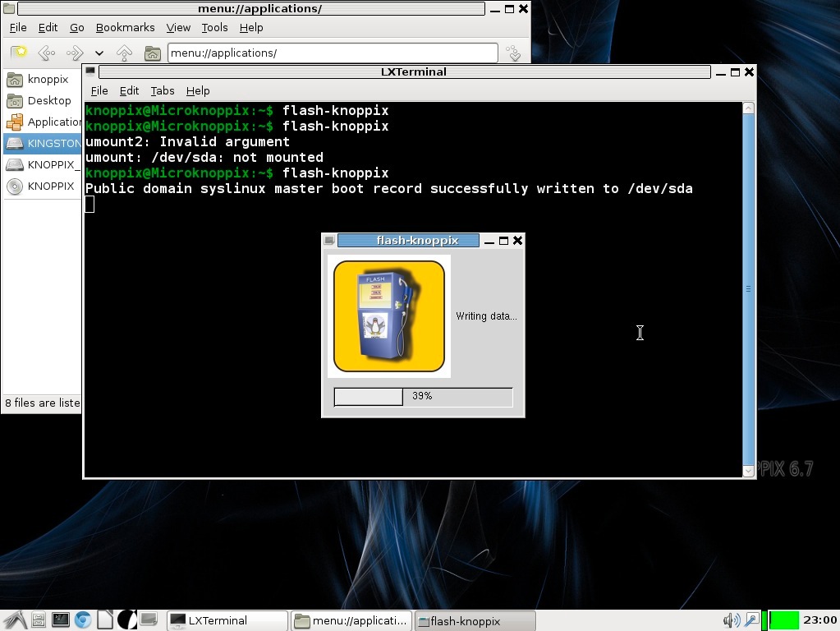Click the new tab icon in file manager toolbar

(x=19, y=52)
